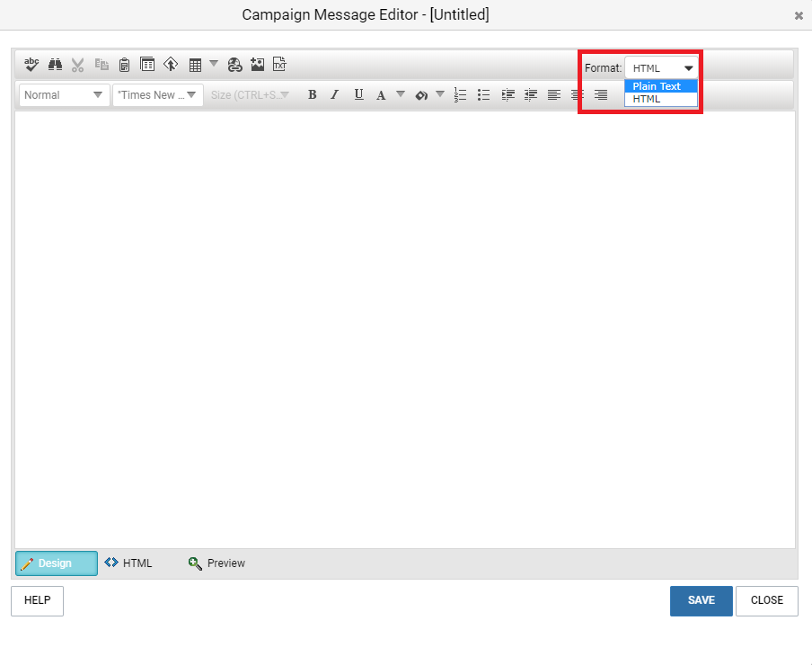The height and width of the screenshot is (665, 812).
Task: Open the Times New Roman font dropdown
Action: [x=157, y=94]
